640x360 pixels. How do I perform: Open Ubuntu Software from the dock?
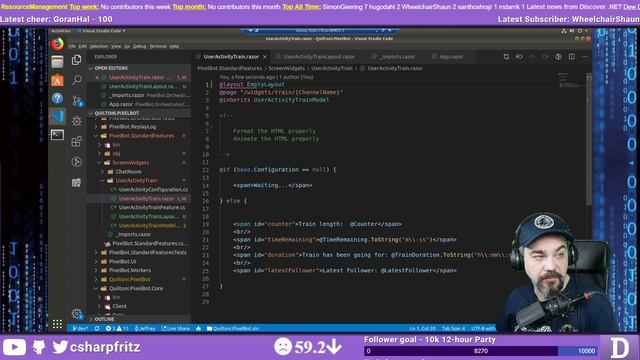(x=58, y=80)
